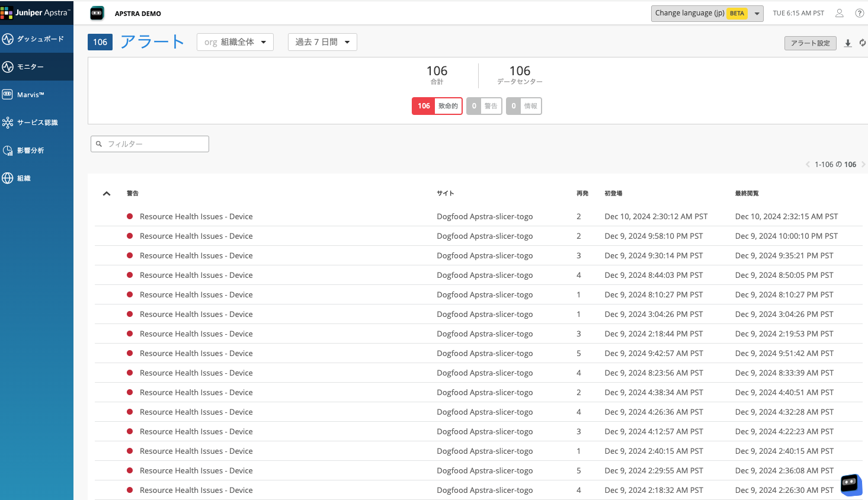Click the refresh alerts icon

tap(862, 43)
